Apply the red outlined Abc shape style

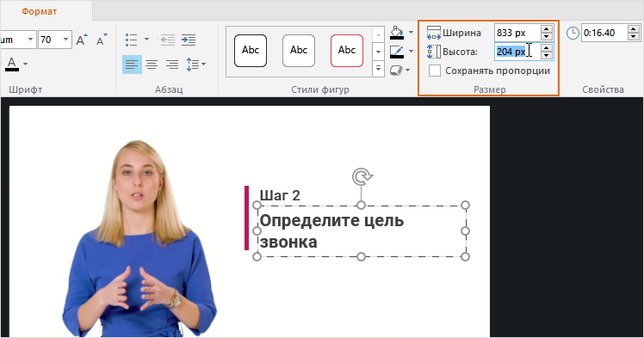tap(347, 51)
